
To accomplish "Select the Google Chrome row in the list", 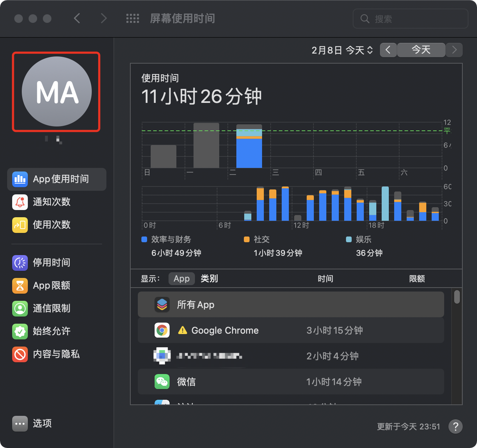I will click(x=291, y=330).
